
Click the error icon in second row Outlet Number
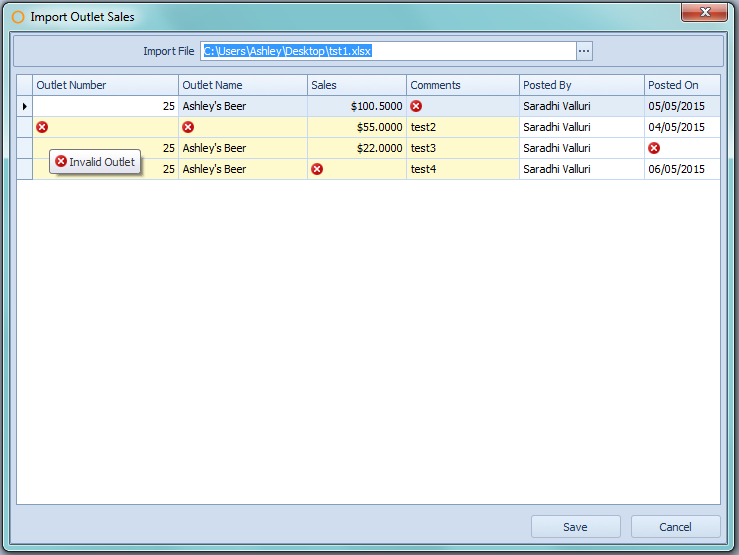42,127
